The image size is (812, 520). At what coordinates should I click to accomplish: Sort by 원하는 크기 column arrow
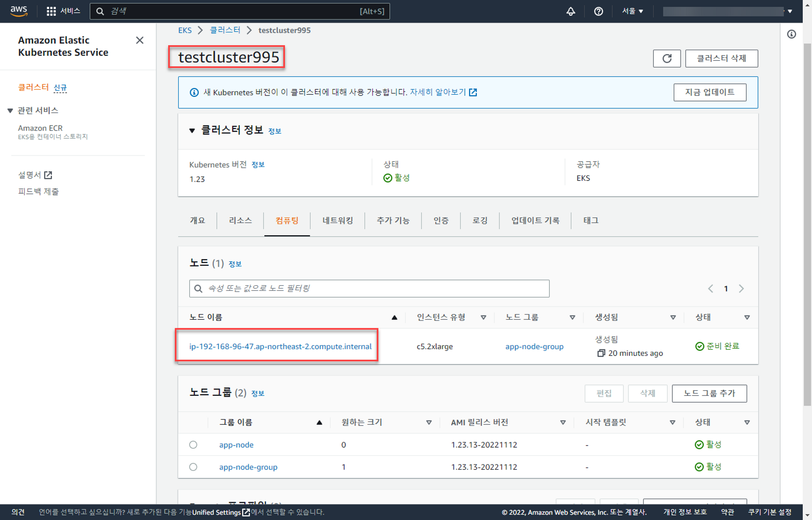pos(429,423)
